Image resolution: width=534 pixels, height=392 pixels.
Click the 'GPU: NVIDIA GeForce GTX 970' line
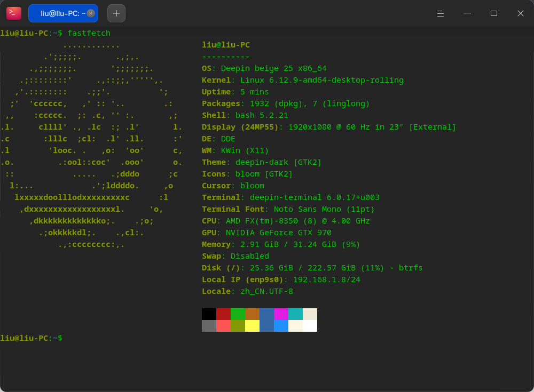coord(266,233)
